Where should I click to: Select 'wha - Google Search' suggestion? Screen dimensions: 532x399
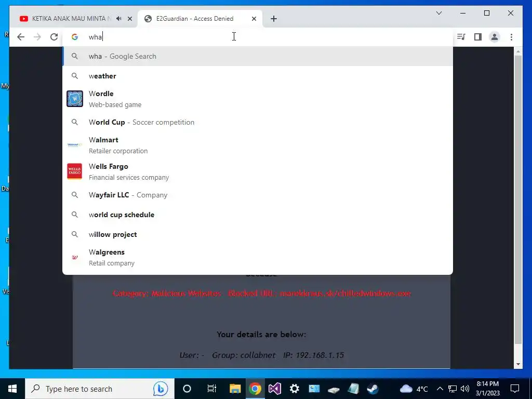tap(258, 56)
